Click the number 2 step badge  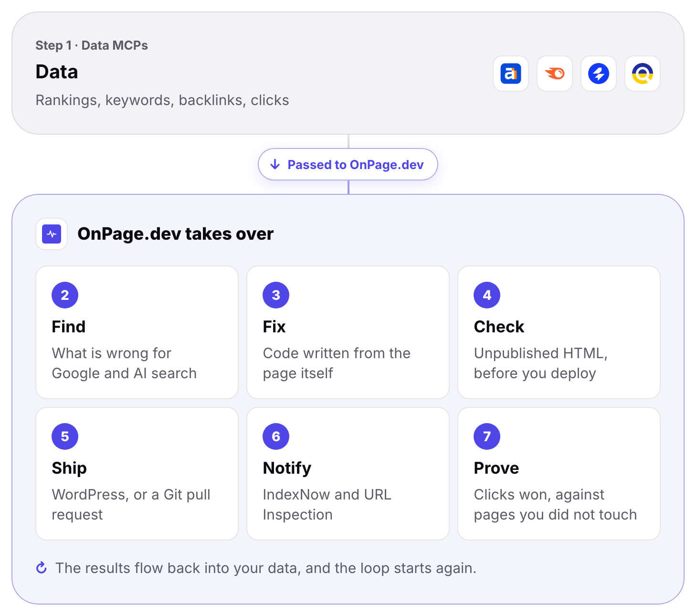[65, 295]
